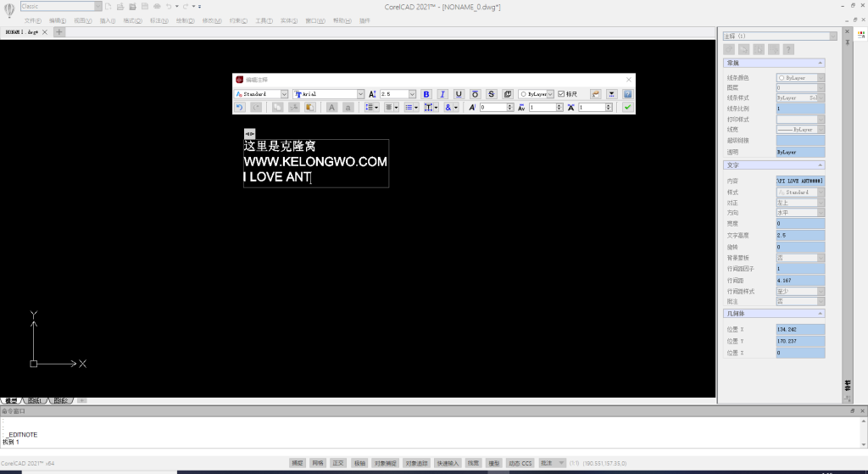Click open file icon in title toolbar

tap(120, 6)
